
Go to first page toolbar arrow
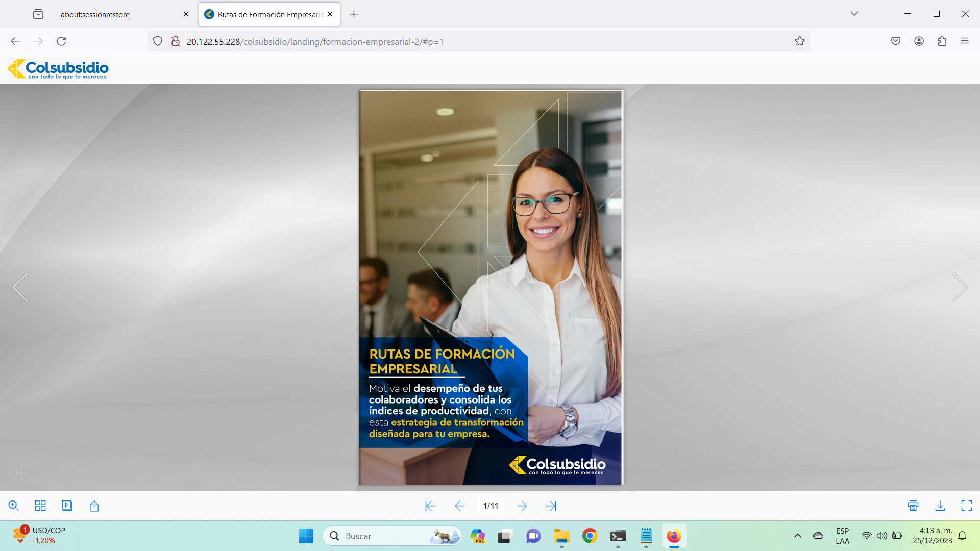pyautogui.click(x=430, y=506)
